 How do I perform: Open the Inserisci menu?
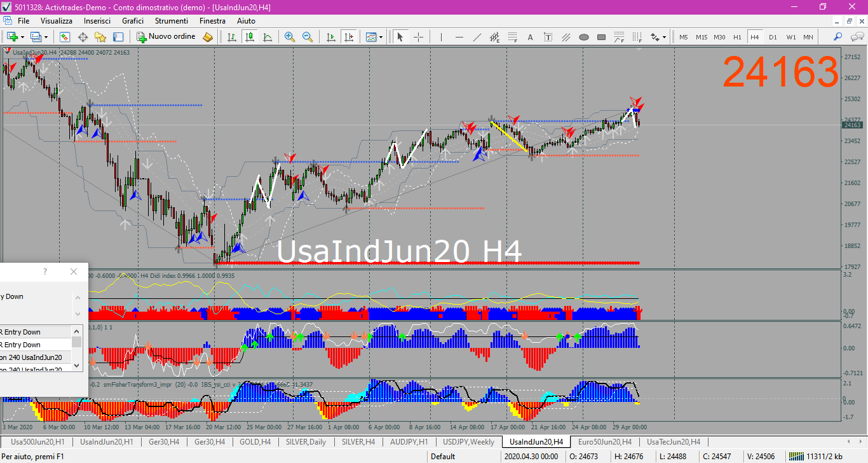(x=97, y=21)
